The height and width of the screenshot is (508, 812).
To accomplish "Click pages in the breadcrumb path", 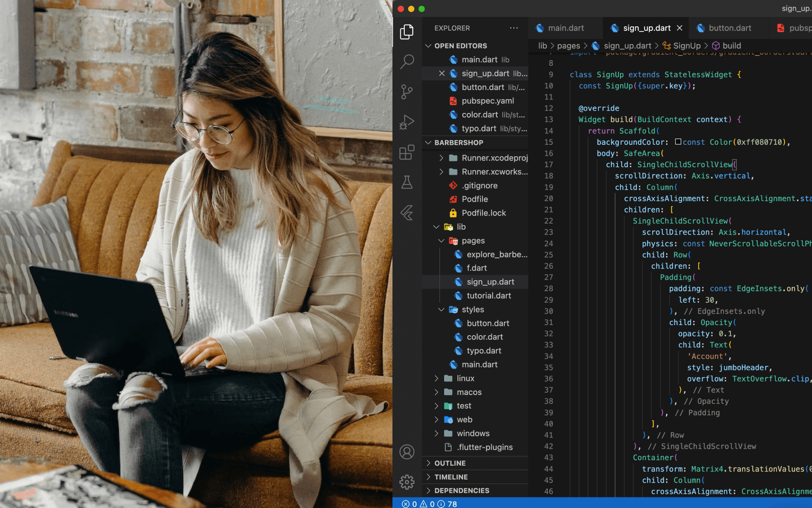I will (568, 46).
